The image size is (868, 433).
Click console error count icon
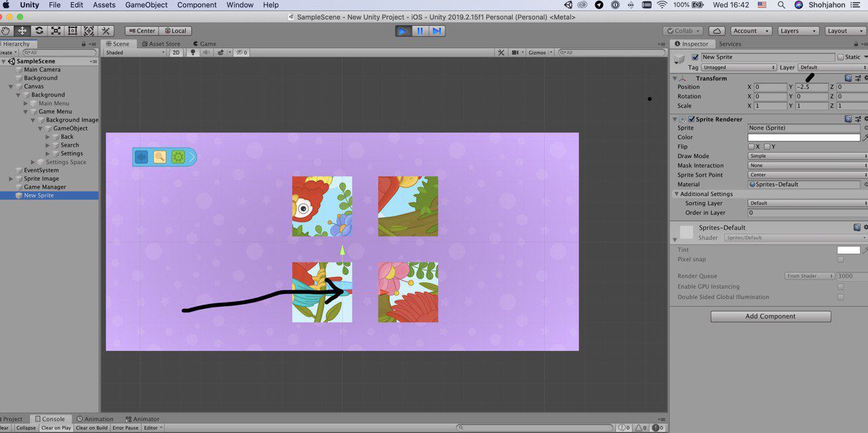tap(658, 428)
